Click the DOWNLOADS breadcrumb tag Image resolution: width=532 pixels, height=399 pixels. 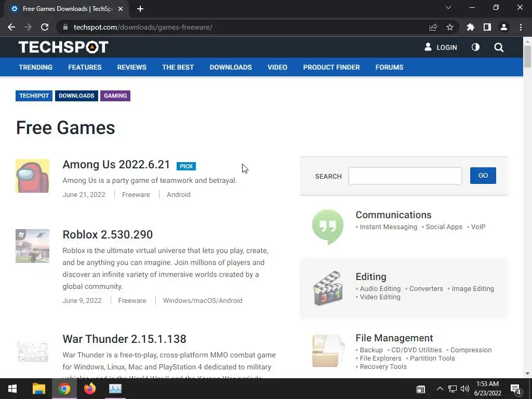point(76,96)
